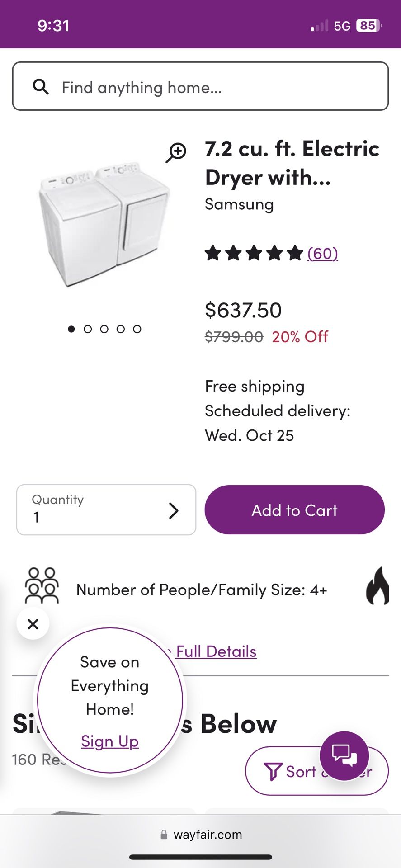Open the live chat bubble icon
Screen dimensions: 401x868
point(344,755)
